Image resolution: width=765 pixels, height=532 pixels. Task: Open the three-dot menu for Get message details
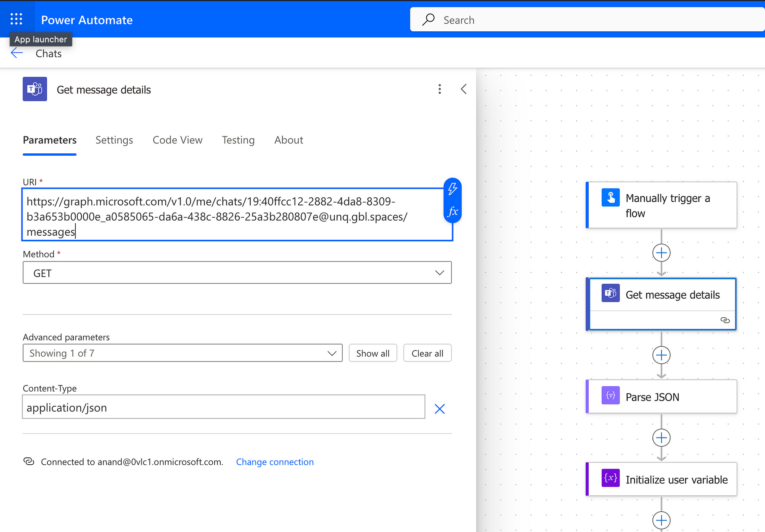click(439, 89)
